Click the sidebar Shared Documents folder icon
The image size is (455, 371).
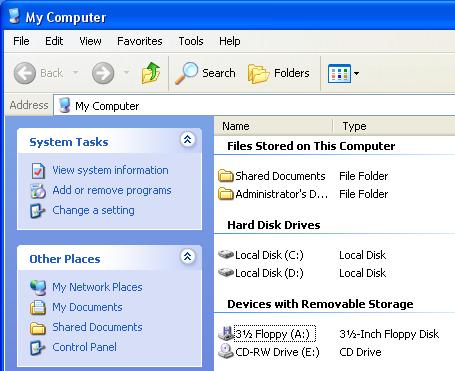(x=38, y=328)
